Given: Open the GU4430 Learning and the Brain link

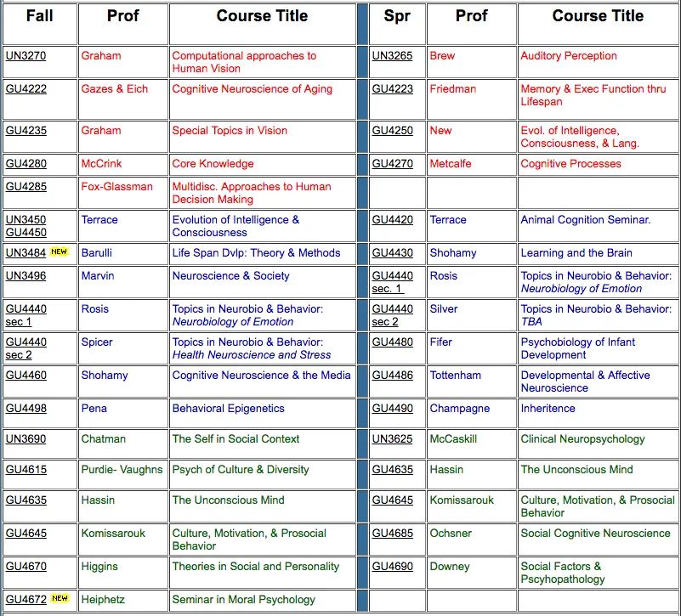Looking at the screenshot, I should pyautogui.click(x=392, y=253).
